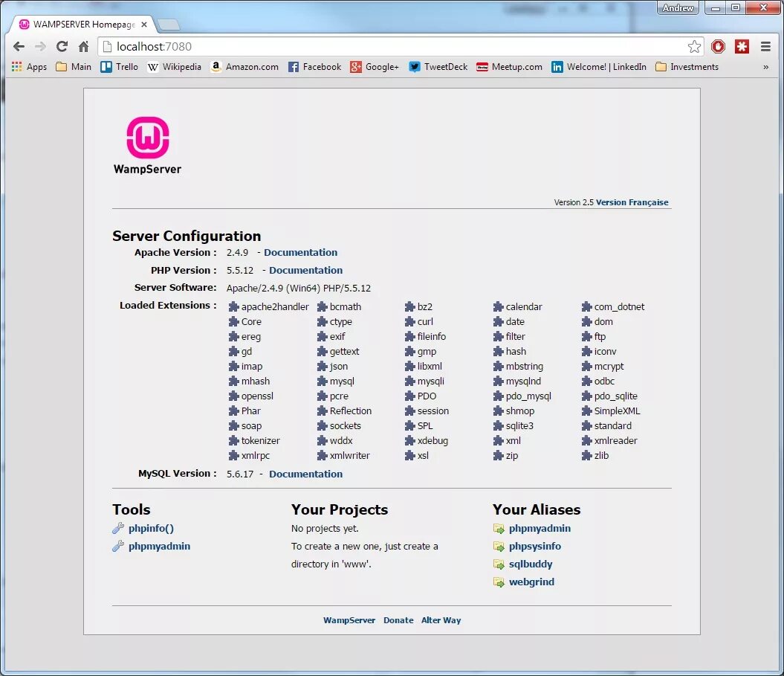Open the phpmyadmin alias link
This screenshot has width=784, height=676.
click(x=540, y=529)
